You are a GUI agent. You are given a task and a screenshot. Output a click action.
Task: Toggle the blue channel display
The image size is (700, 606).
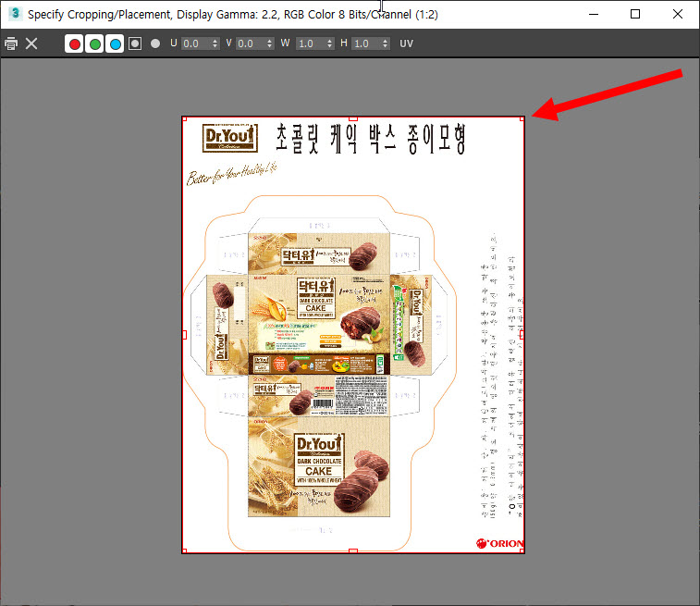[x=116, y=43]
